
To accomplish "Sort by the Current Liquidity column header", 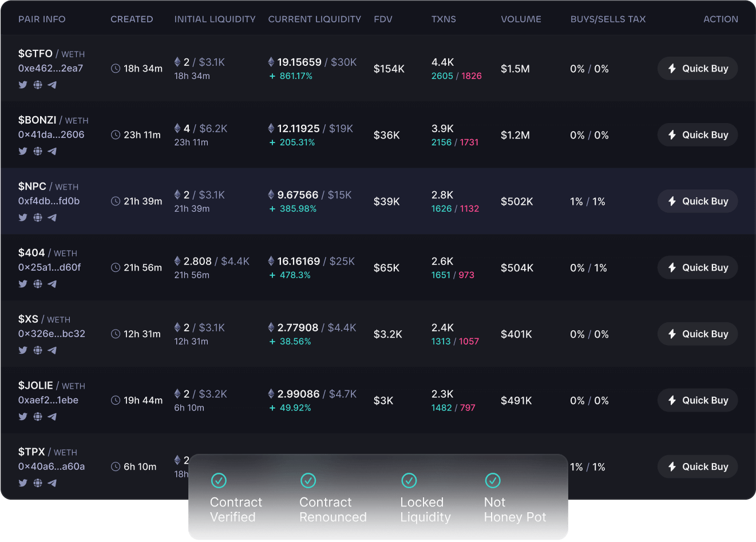I will (x=314, y=19).
